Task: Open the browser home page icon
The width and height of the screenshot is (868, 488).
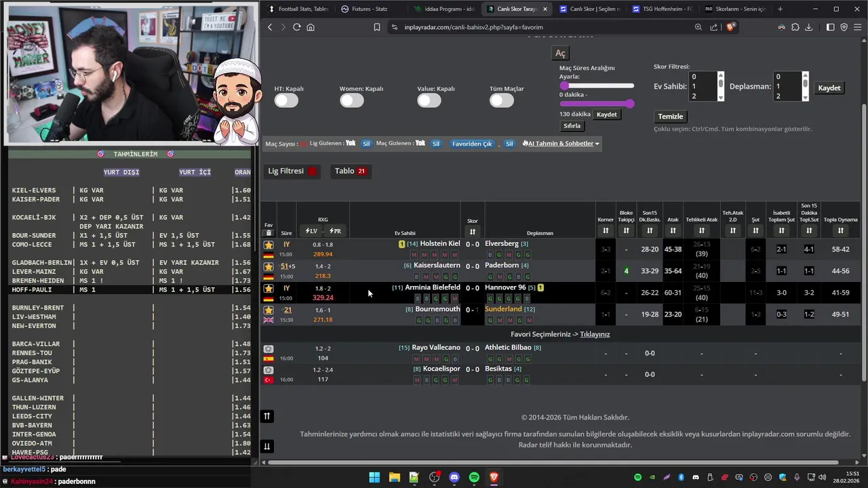Action: (311, 27)
